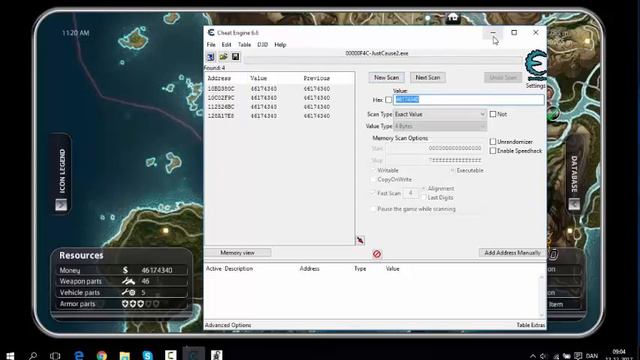Click the Weapon parts row in game
Screen dimensions: 640x360
click(122, 281)
